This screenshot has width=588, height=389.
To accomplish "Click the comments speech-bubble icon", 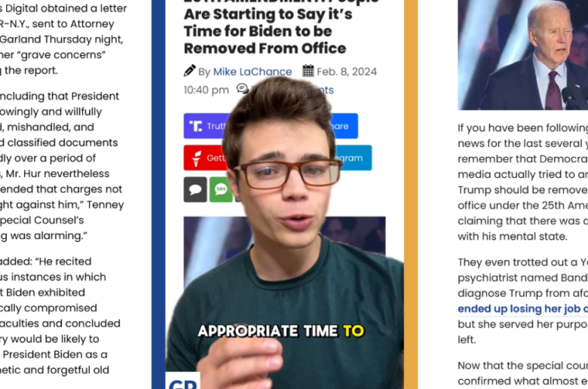I will 243,88.
